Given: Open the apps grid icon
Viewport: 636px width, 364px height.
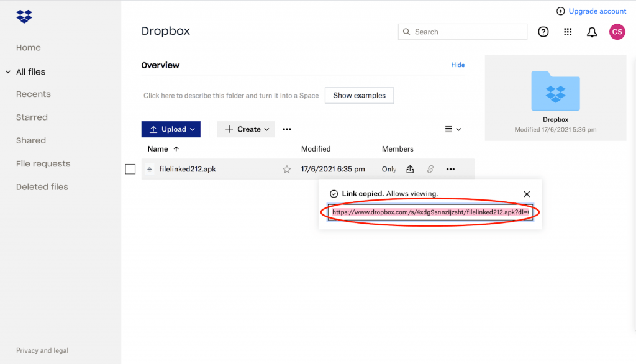Looking at the screenshot, I should coord(568,32).
